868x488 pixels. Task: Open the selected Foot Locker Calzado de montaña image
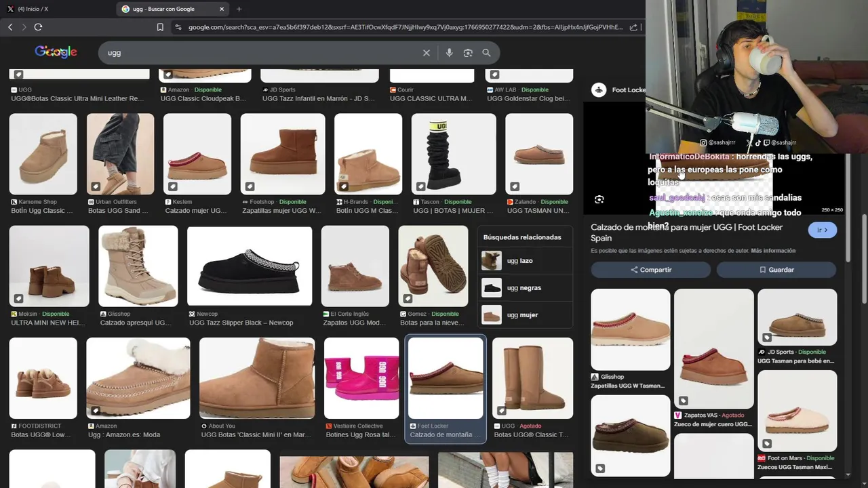pos(446,378)
